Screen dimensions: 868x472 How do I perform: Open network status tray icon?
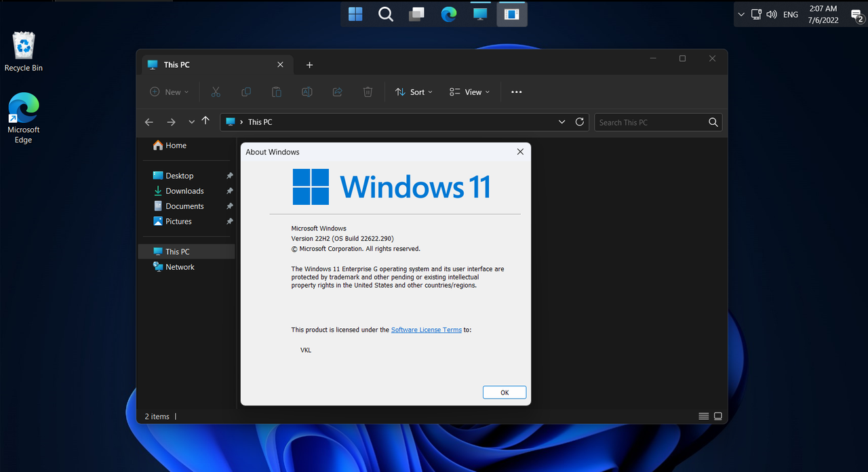click(756, 14)
